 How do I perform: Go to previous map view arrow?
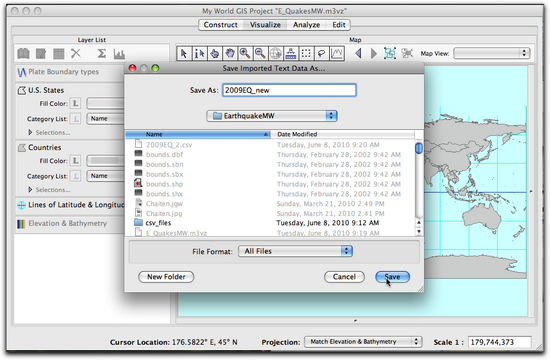point(358,53)
